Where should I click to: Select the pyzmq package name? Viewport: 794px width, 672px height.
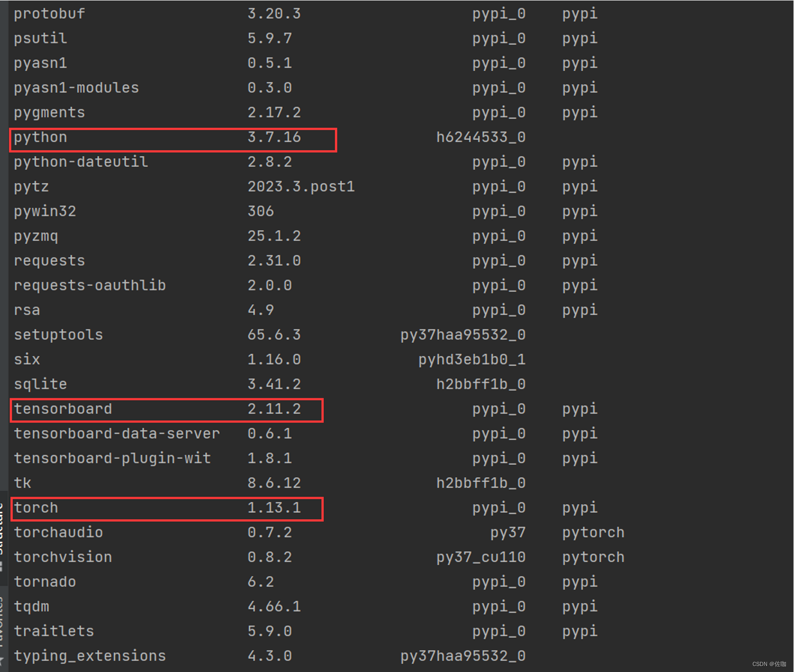pos(35,236)
